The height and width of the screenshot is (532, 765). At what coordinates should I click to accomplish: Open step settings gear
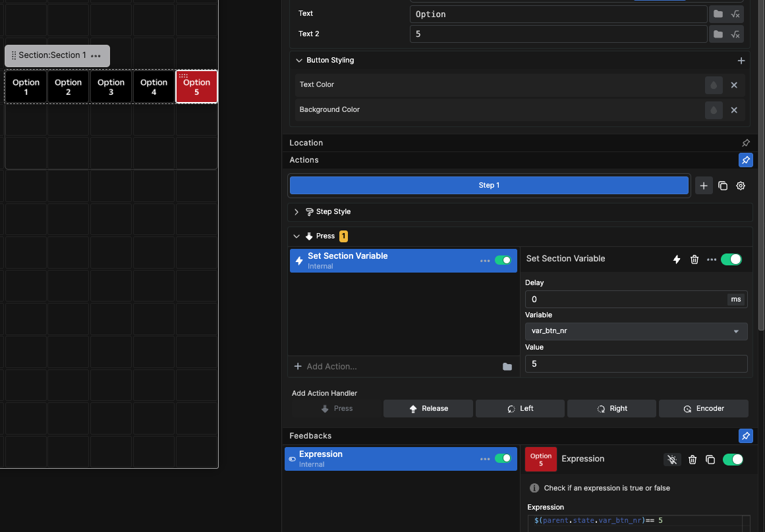click(x=741, y=186)
